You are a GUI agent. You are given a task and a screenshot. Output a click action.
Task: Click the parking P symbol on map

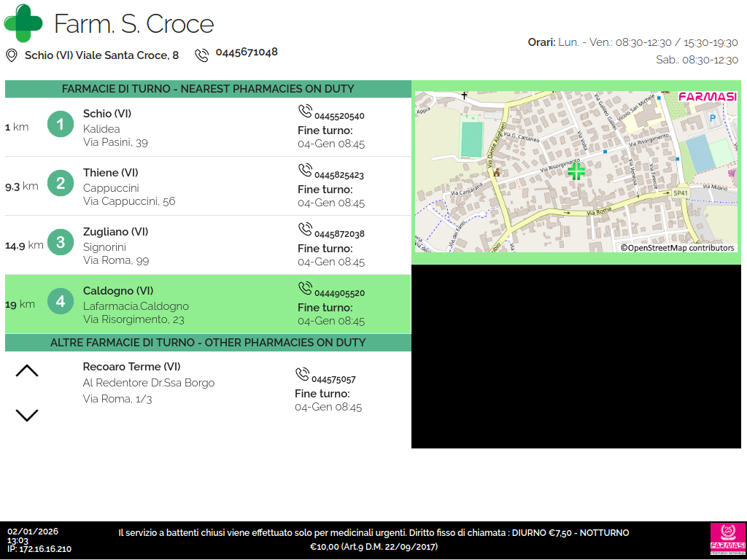coord(712,117)
